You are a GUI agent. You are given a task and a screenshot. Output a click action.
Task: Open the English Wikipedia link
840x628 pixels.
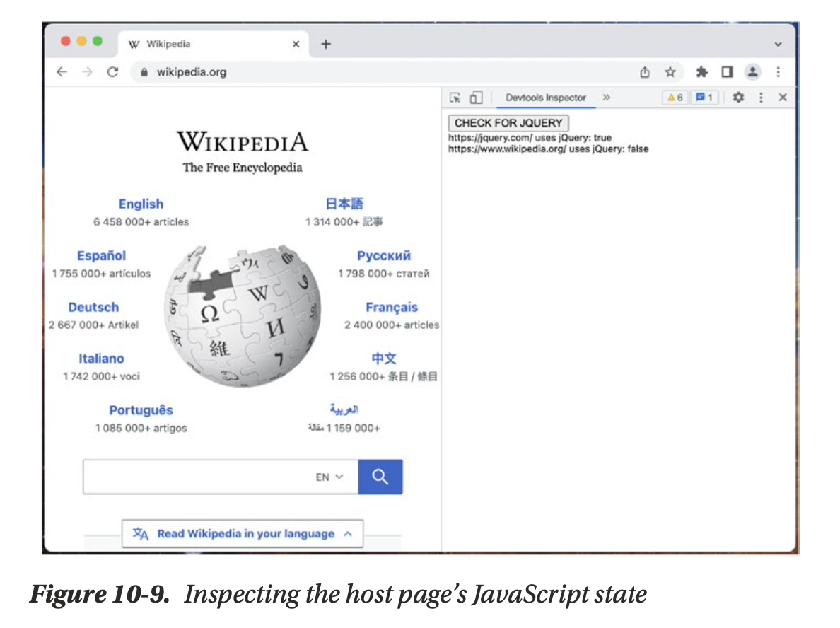141,204
